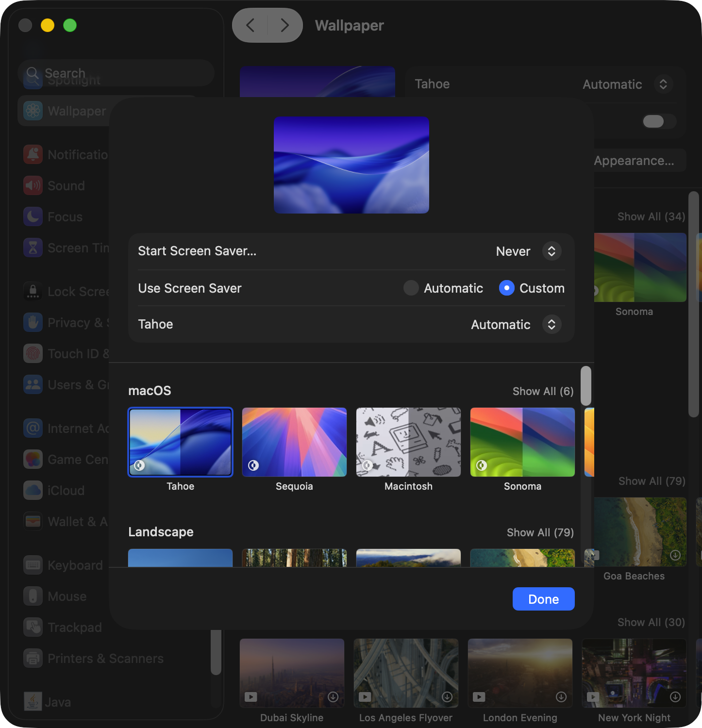Viewport: 702px width, 728px height.
Task: Select the Java icon in sidebar
Action: click(33, 702)
